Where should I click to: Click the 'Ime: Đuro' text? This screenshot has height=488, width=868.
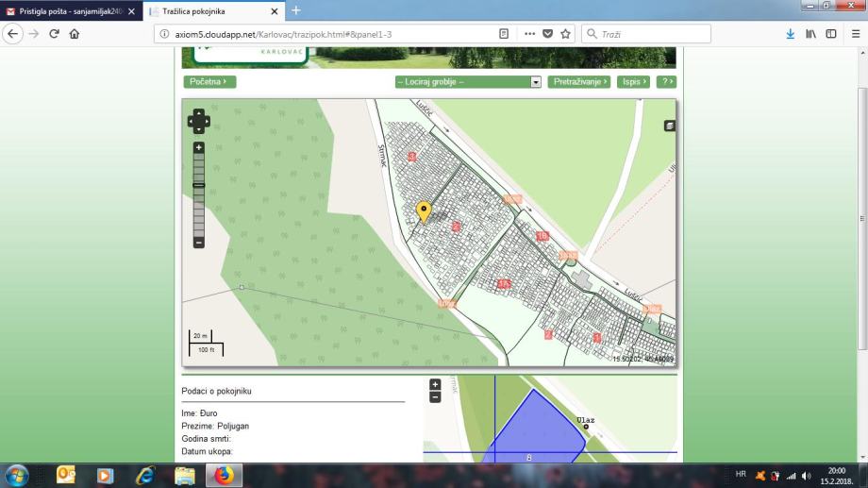pos(199,413)
